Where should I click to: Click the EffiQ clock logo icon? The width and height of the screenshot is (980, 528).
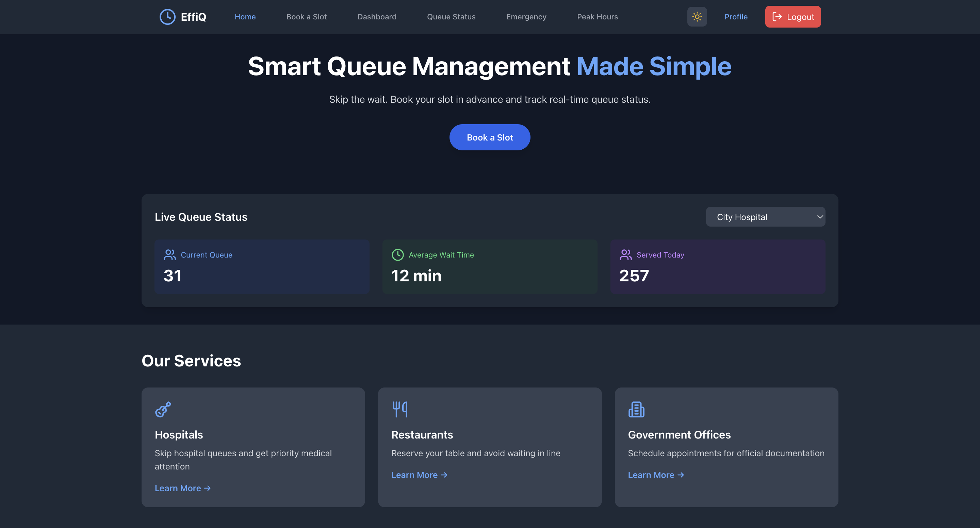(x=167, y=17)
